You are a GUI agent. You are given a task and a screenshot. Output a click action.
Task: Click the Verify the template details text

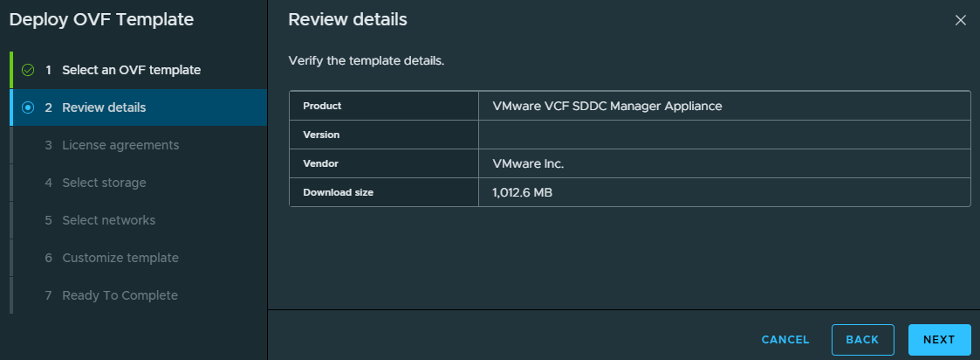[x=367, y=61]
